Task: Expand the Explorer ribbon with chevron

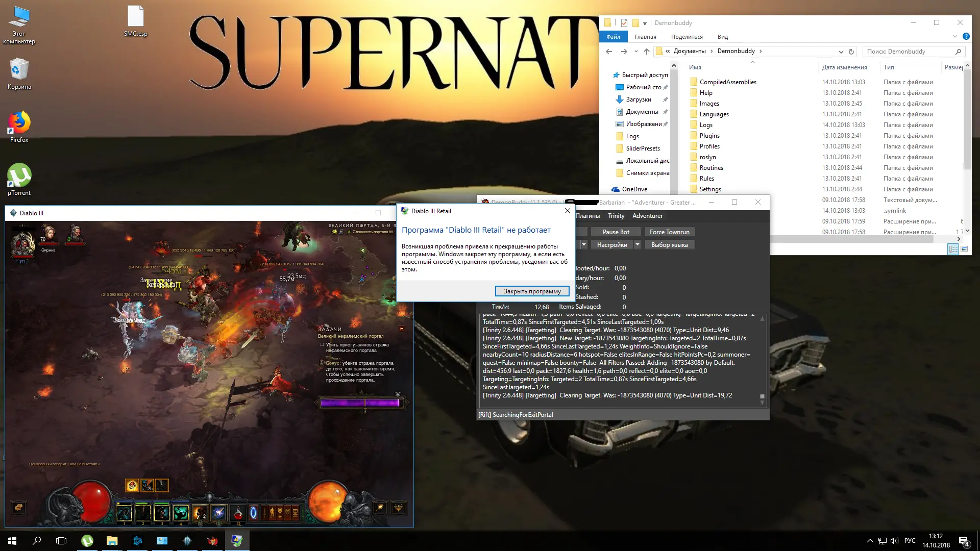Action: click(x=954, y=37)
